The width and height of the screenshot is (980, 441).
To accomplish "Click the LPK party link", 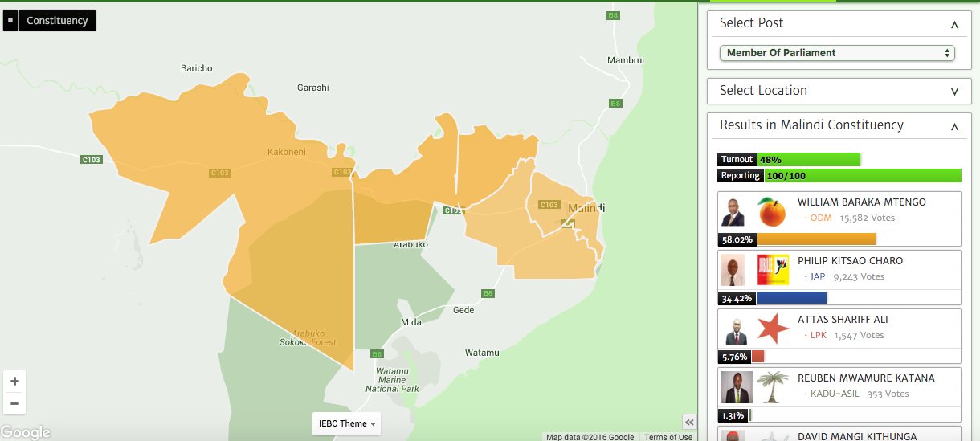I will pyautogui.click(x=819, y=335).
